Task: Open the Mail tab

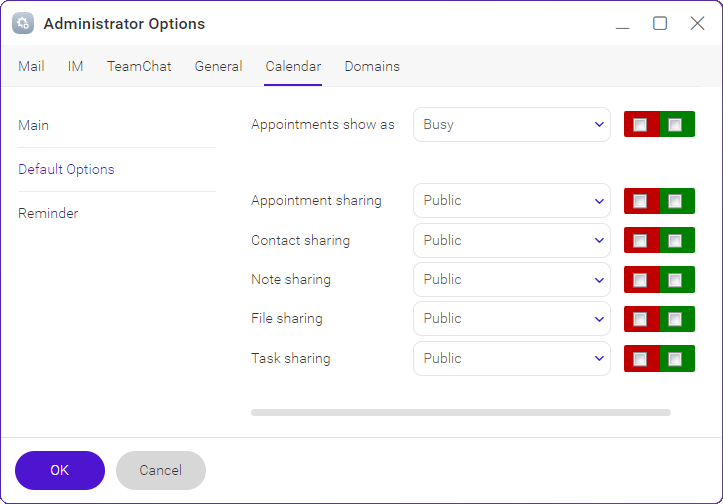Action: click(x=31, y=66)
